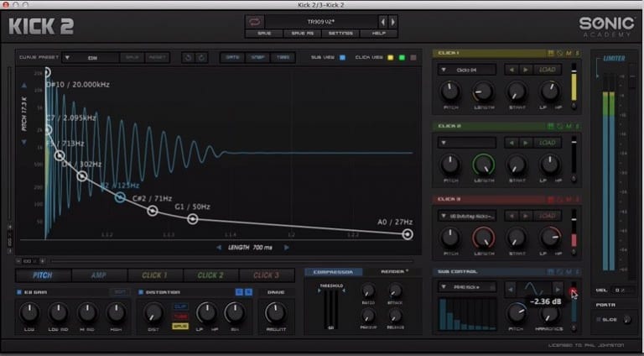The image size is (644, 356).
Task: Load previous sample in Click 1
Action: (511, 70)
